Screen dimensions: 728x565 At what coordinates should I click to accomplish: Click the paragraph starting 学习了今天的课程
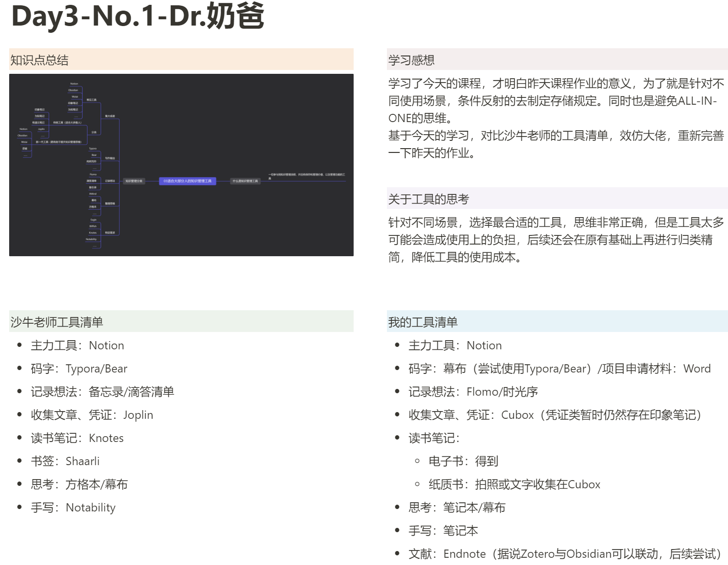(x=556, y=101)
